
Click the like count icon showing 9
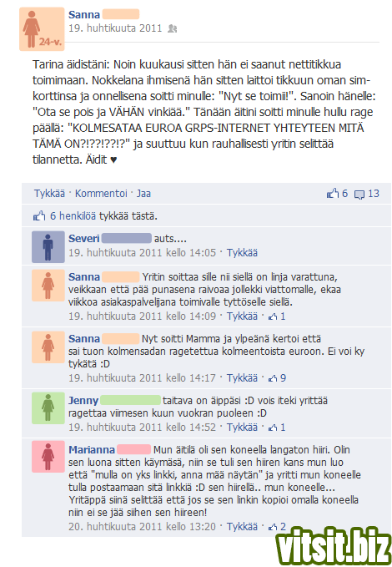coord(273,378)
